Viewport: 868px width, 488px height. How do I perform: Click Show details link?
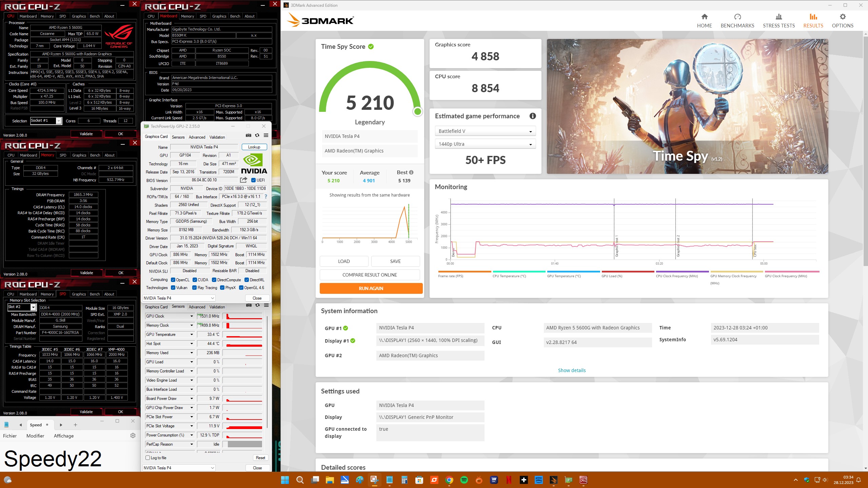pyautogui.click(x=572, y=370)
